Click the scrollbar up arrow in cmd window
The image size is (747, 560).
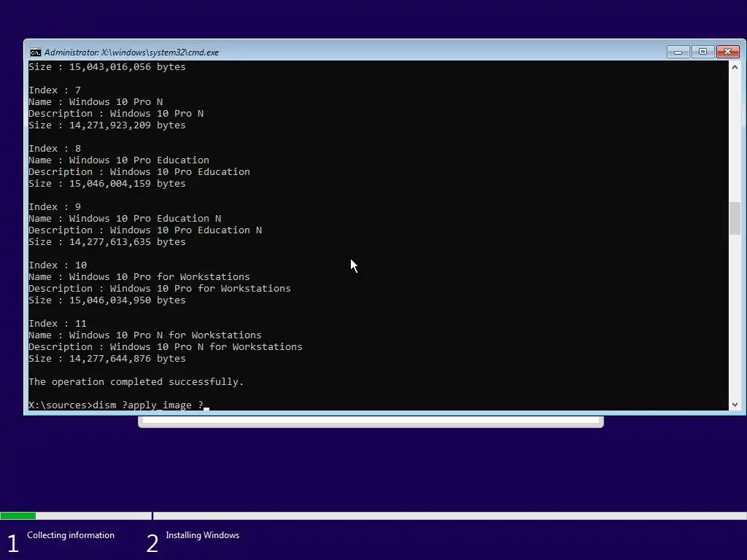click(735, 67)
